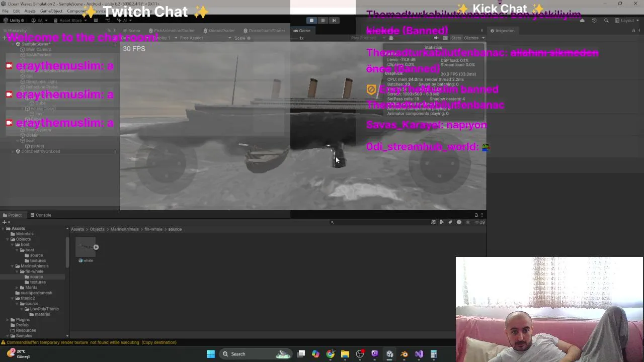Expand the Manta folder arrow
The height and width of the screenshot is (362, 644).
[x=18, y=288]
